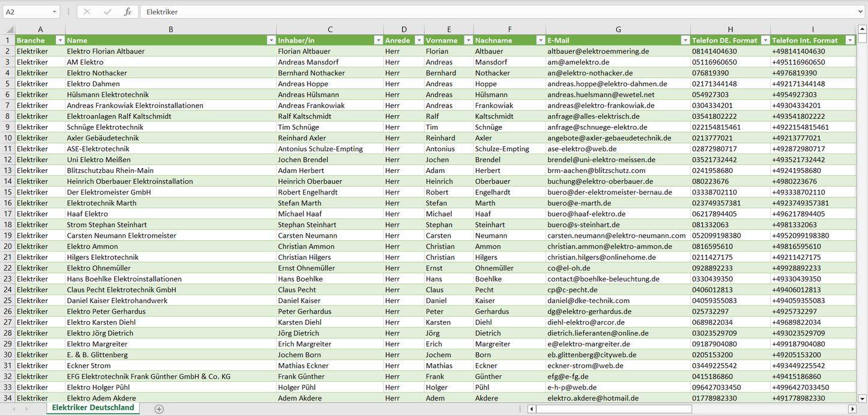Screen dimensions: 868x416
Task: Expand the formula bar with the chevron
Action: (x=861, y=12)
